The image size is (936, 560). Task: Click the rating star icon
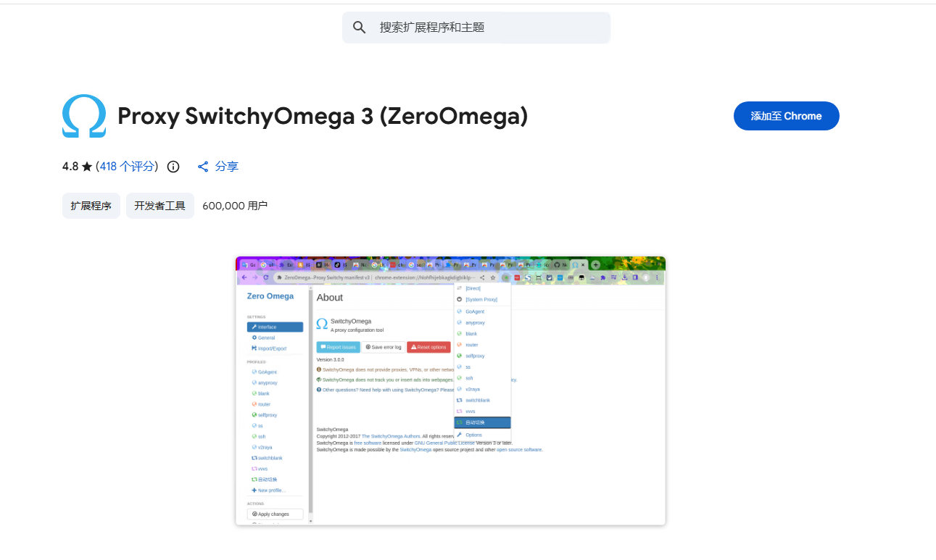pyautogui.click(x=87, y=167)
